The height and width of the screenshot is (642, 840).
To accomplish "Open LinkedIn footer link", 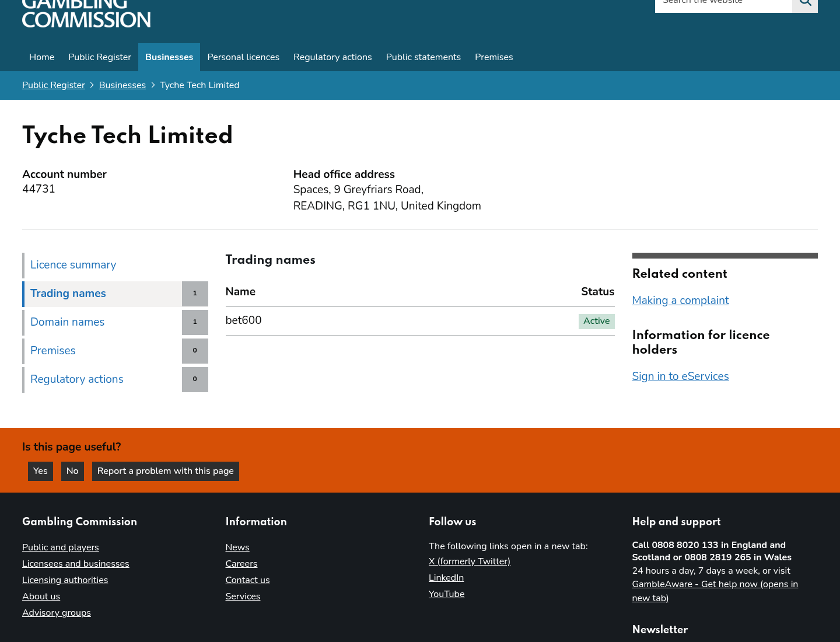I will (x=446, y=578).
